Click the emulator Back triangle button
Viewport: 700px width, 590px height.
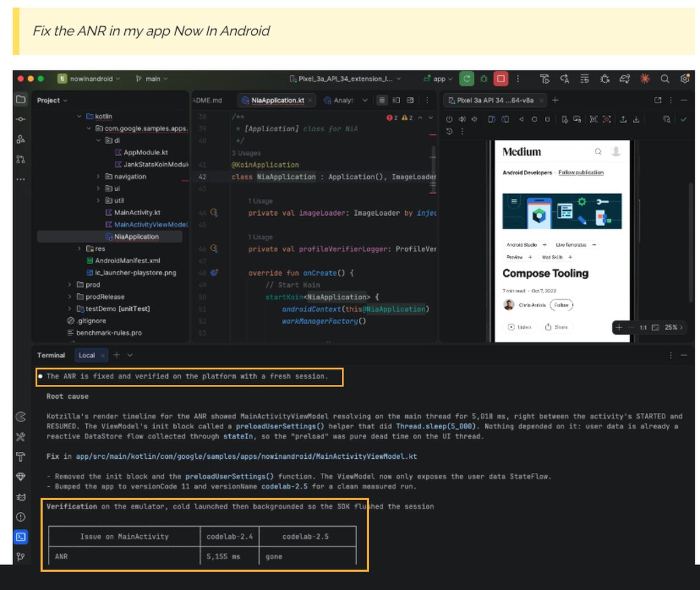[521, 119]
